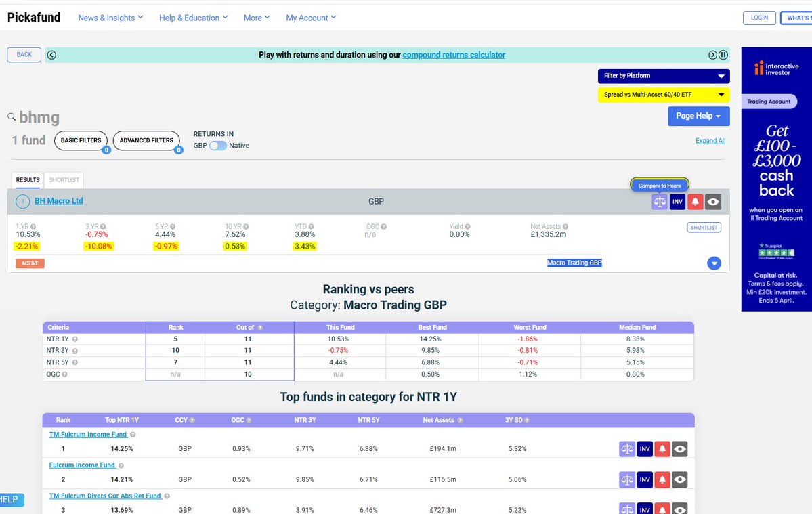Click the BACK button

(x=24, y=55)
